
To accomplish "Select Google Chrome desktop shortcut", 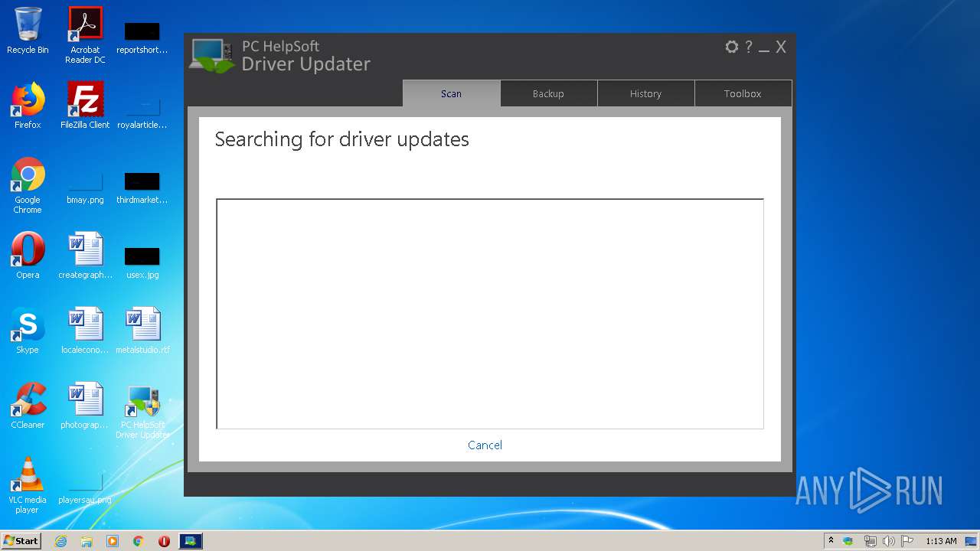I will tap(28, 185).
